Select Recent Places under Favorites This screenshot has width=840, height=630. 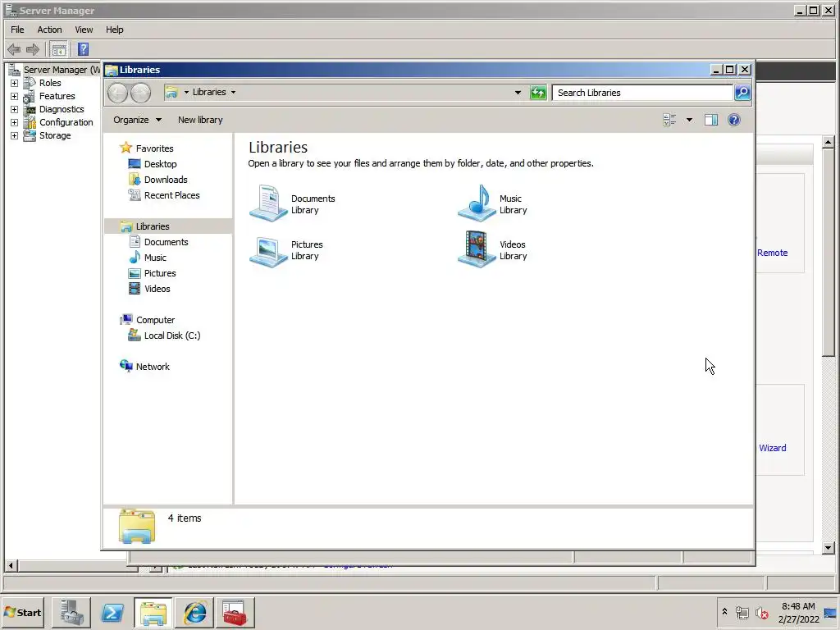(x=171, y=195)
